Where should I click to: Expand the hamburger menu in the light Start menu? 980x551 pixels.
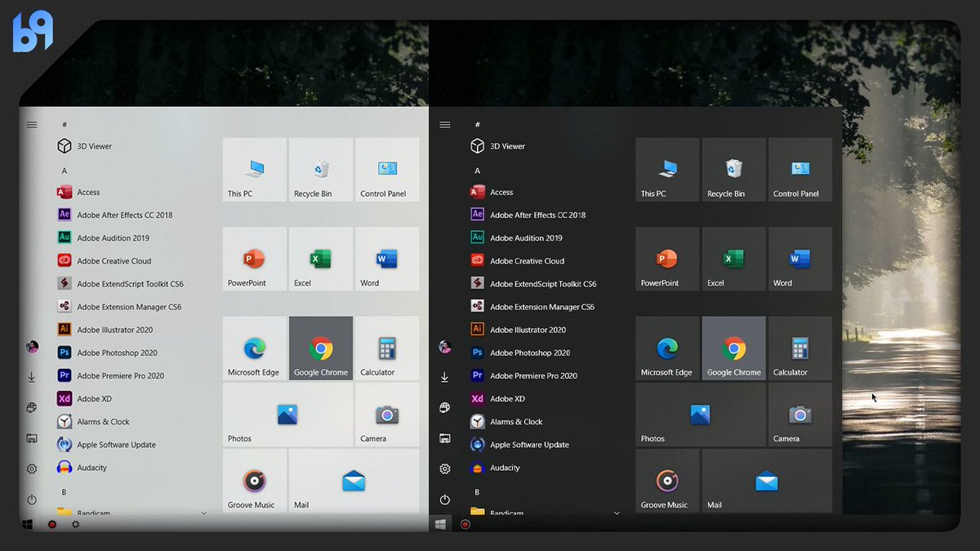(32, 125)
